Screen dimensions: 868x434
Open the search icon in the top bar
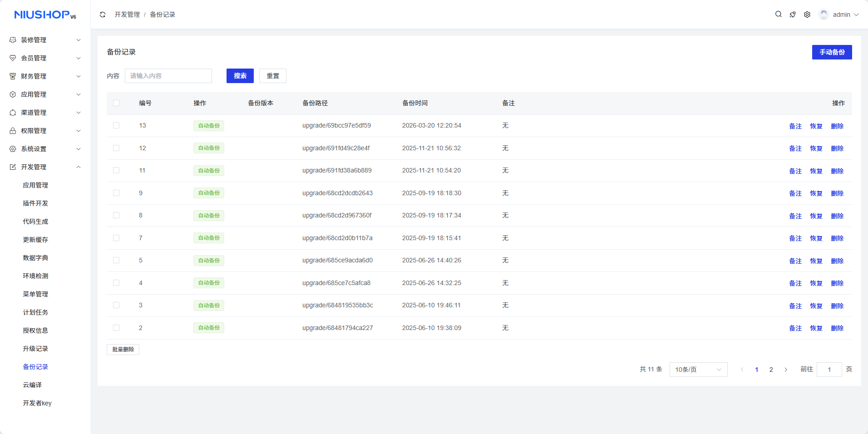[778, 15]
